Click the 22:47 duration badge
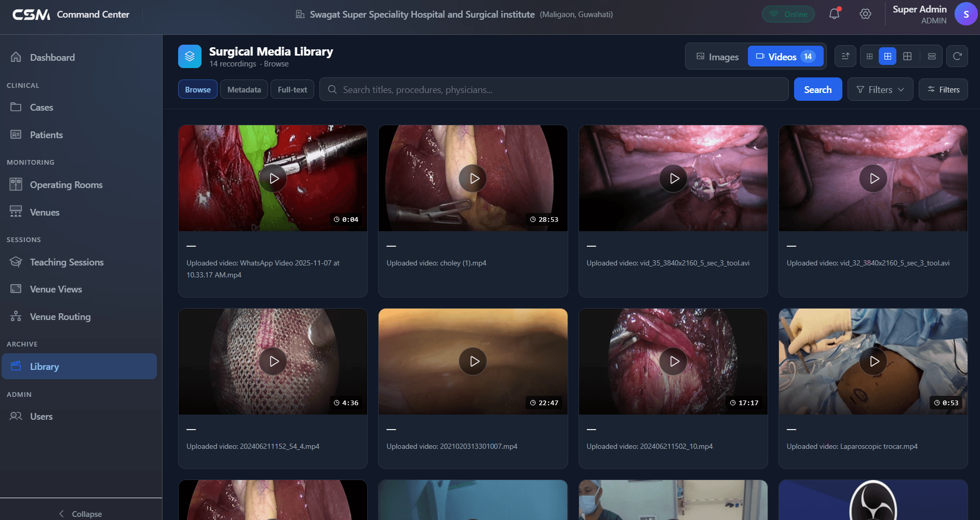 pyautogui.click(x=544, y=403)
